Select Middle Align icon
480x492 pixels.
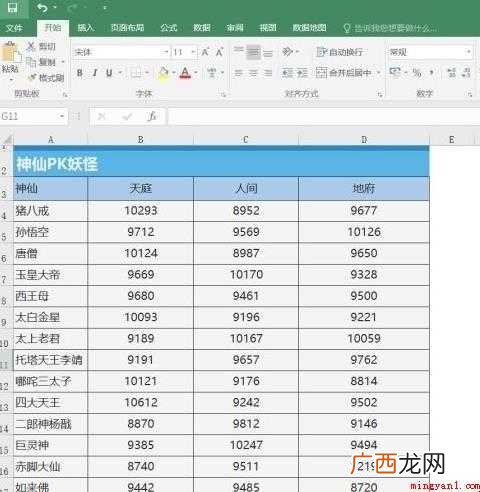coord(253,52)
